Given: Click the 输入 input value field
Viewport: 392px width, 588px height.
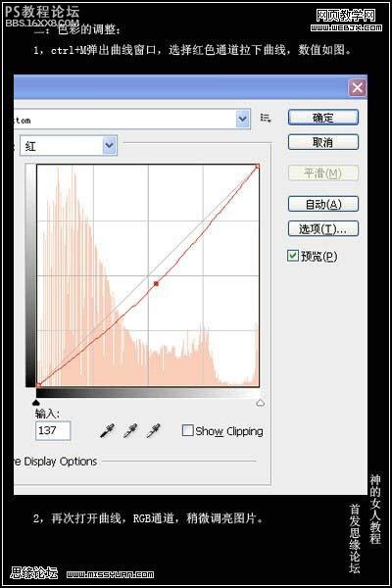Looking at the screenshot, I should tap(53, 430).
